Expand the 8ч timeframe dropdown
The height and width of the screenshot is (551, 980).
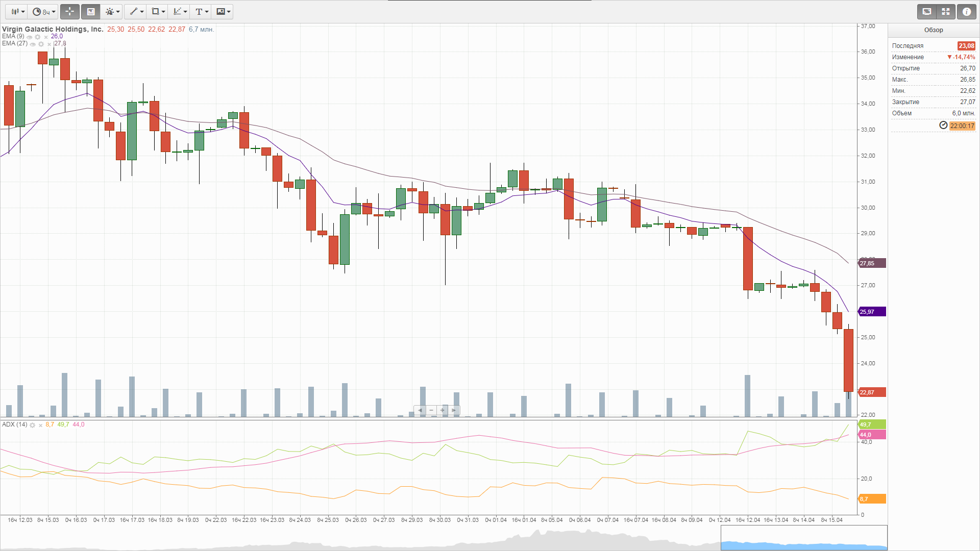coord(44,11)
